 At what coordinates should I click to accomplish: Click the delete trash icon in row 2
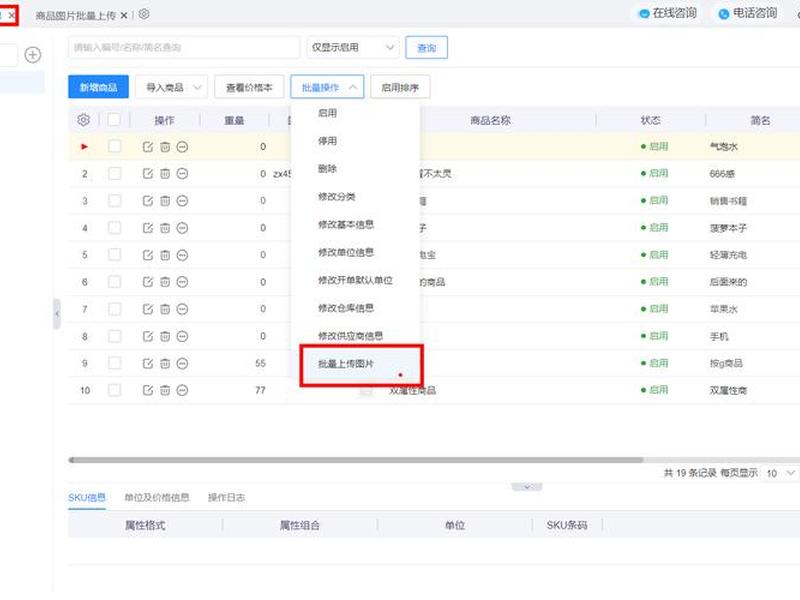165,173
